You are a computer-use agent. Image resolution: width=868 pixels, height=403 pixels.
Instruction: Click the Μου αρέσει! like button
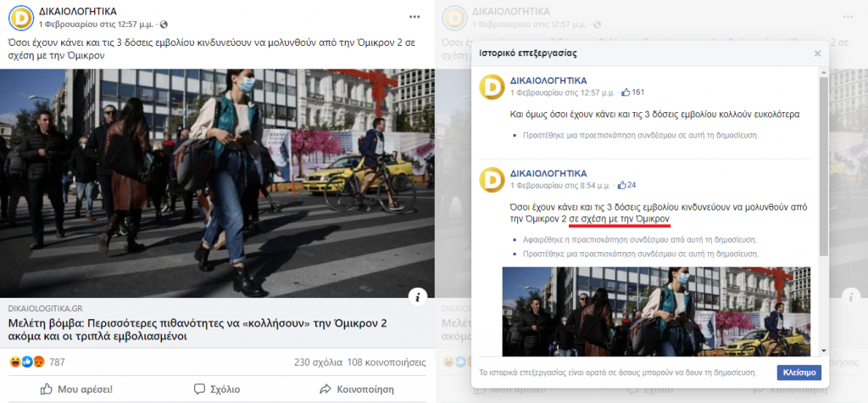[x=76, y=389]
